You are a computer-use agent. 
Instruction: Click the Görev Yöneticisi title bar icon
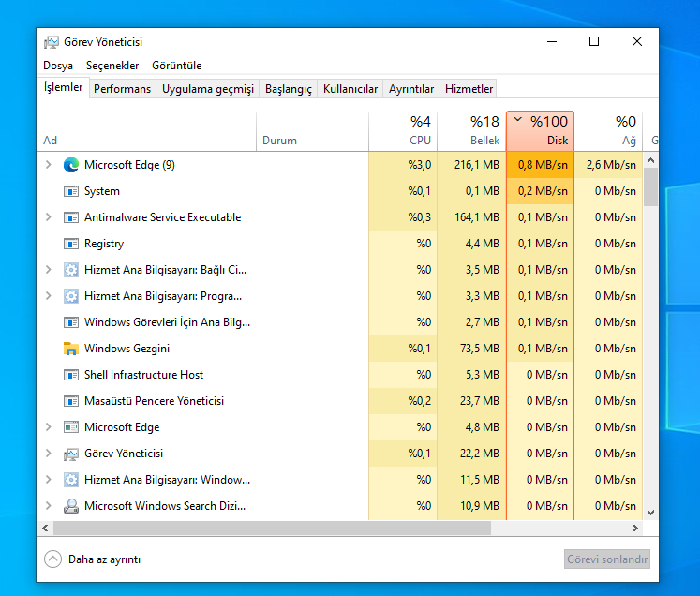coord(52,42)
